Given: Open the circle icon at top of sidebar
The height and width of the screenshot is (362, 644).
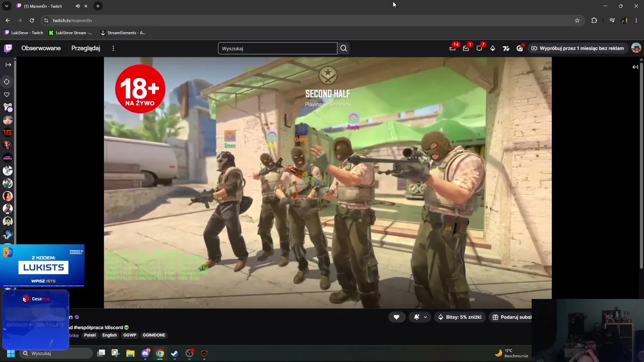Looking at the screenshot, I should click(7, 81).
